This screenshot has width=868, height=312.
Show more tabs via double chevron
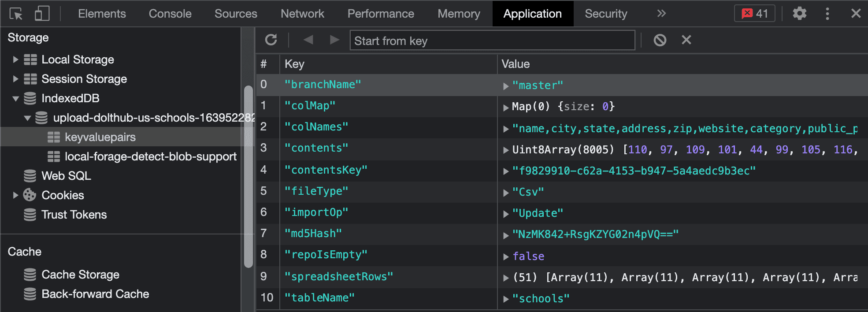coord(661,14)
